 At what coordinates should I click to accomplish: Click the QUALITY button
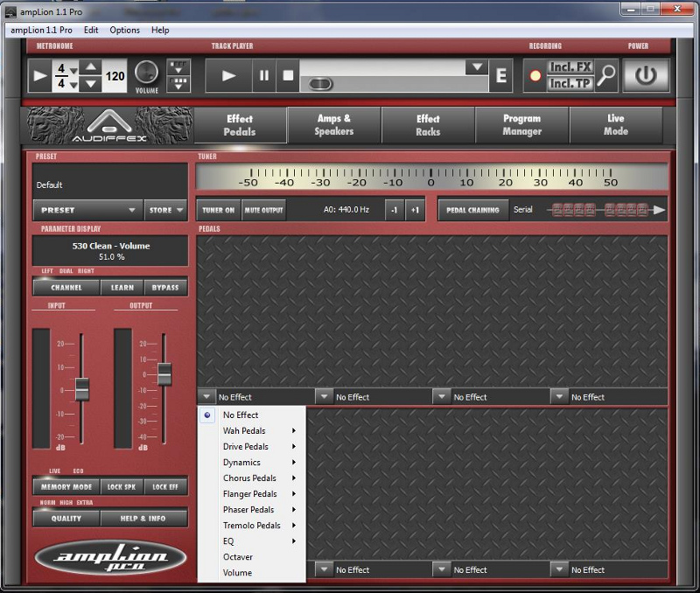pyautogui.click(x=66, y=518)
